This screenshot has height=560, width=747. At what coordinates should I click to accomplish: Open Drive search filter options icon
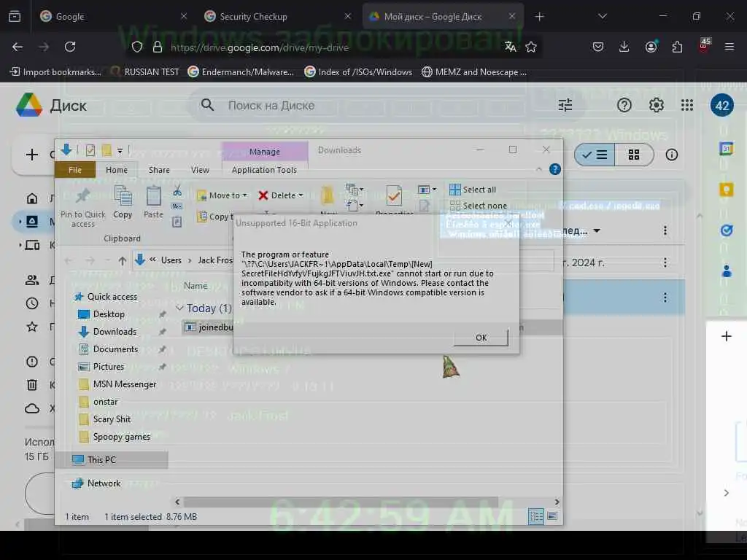point(565,105)
